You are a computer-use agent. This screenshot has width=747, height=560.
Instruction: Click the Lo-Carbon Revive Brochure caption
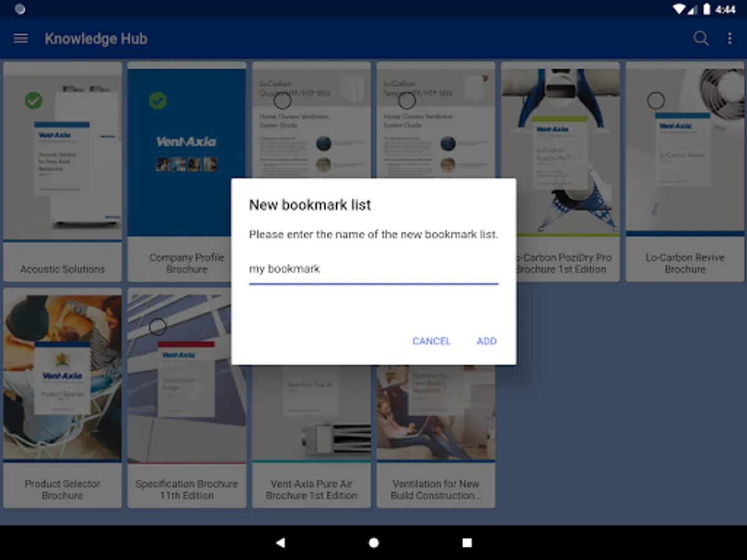(x=685, y=263)
